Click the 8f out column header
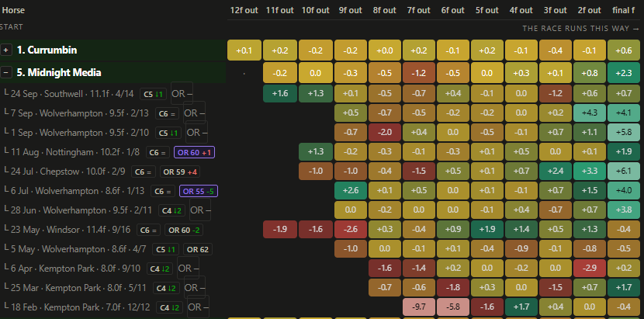 tap(384, 10)
